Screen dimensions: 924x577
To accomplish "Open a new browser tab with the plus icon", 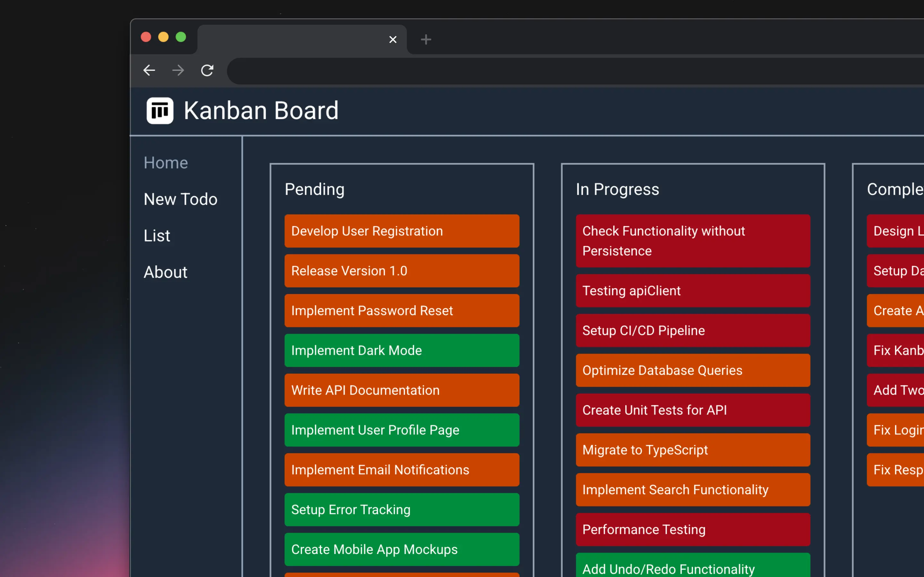I will click(425, 39).
